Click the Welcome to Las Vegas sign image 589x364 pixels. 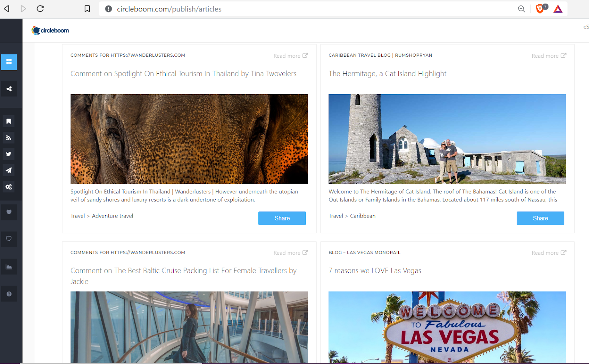(447, 327)
